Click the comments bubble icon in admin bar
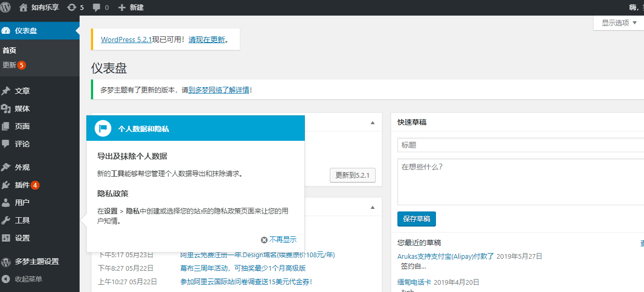 click(x=97, y=7)
